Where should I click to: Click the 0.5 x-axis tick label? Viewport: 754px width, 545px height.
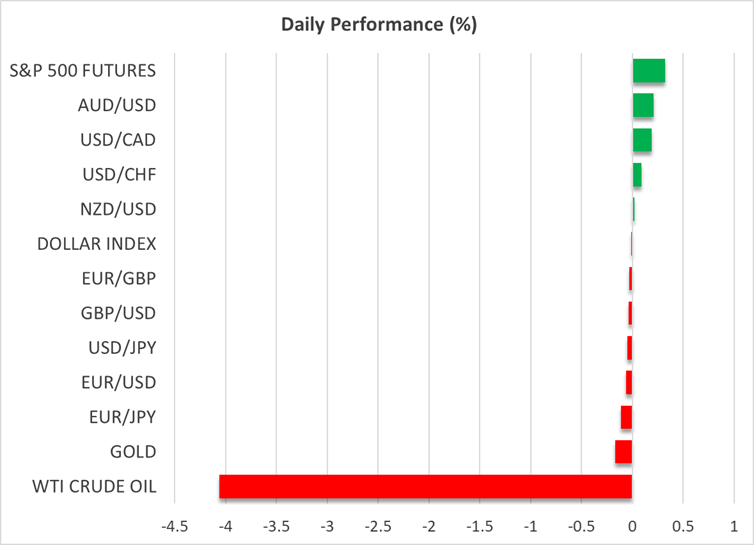(683, 525)
